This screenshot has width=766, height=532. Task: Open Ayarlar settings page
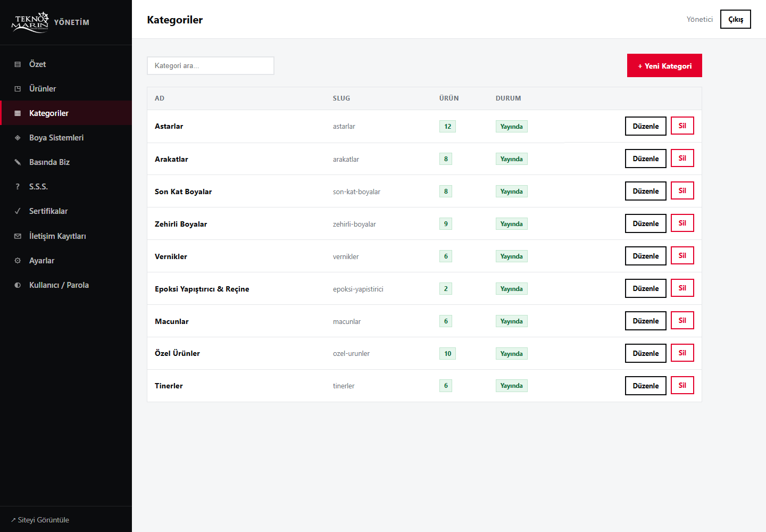66,261
